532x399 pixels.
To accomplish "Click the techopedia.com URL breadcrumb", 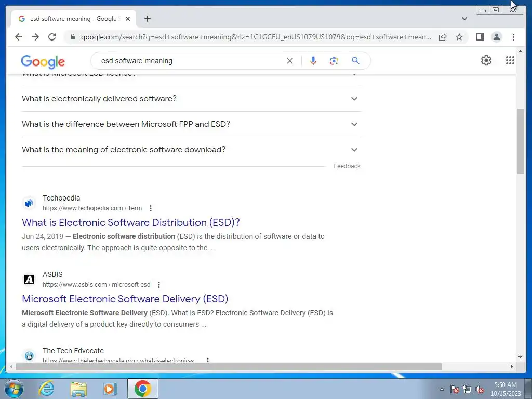I will 92,208.
